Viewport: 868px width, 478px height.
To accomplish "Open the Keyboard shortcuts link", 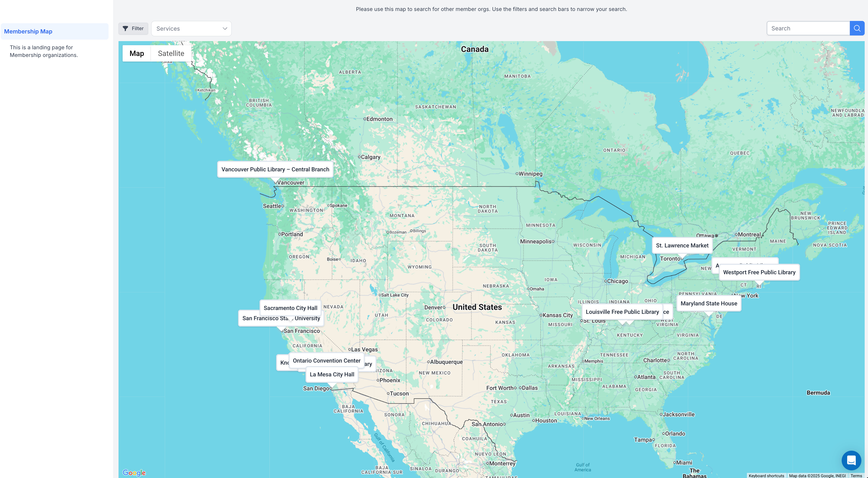I will point(766,475).
